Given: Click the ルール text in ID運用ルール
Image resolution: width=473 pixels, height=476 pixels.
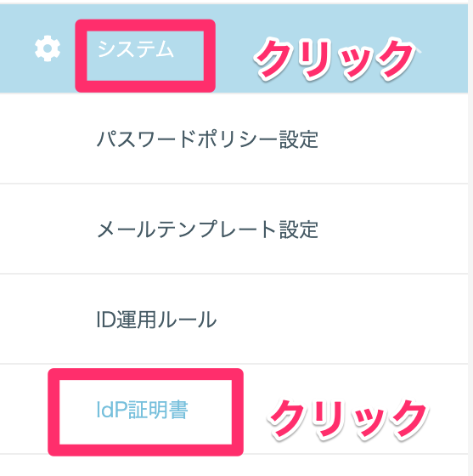Looking at the screenshot, I should pyautogui.click(x=187, y=320).
